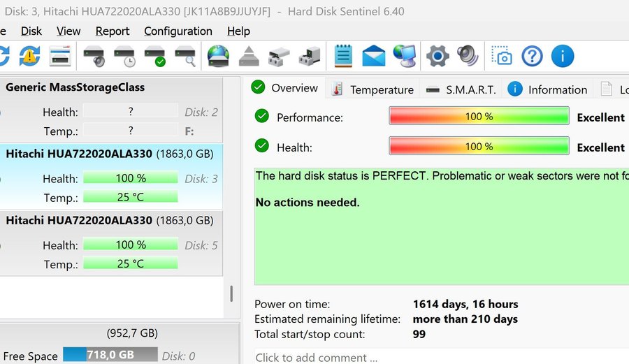629x364 pixels.
Task: Select the Generic MassStorageClass disk entry
Action: click(75, 88)
